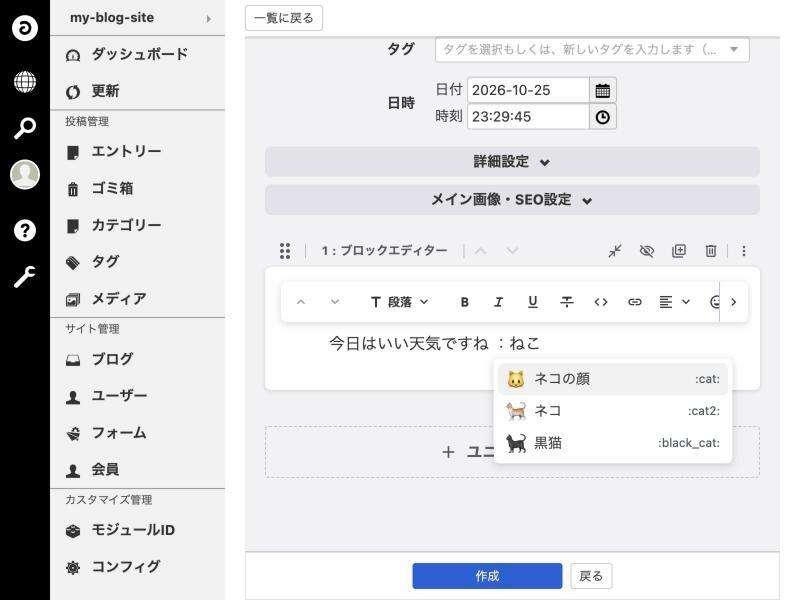800x600 pixels.
Task: Move block editor unit down arrow
Action: pos(512,251)
